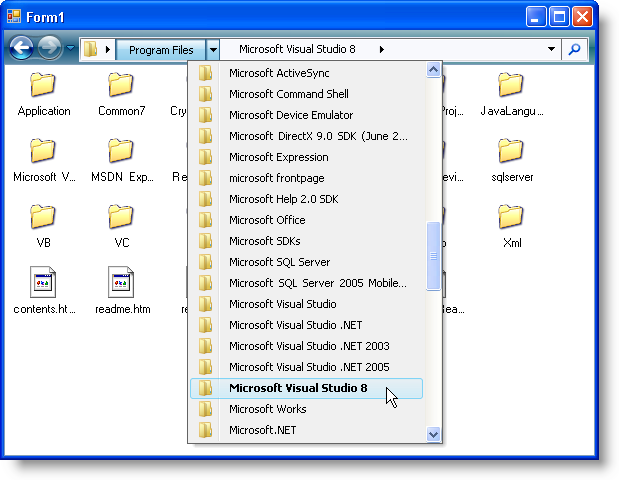Select the sqlserver folder icon
Viewport: 619px width, 480px height.
coord(511,151)
